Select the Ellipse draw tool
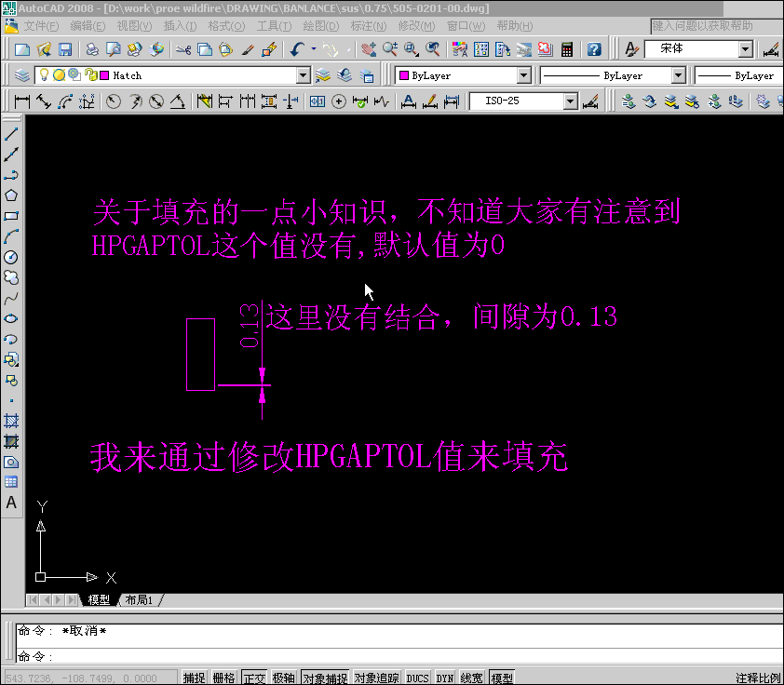This screenshot has width=784, height=685. (11, 319)
